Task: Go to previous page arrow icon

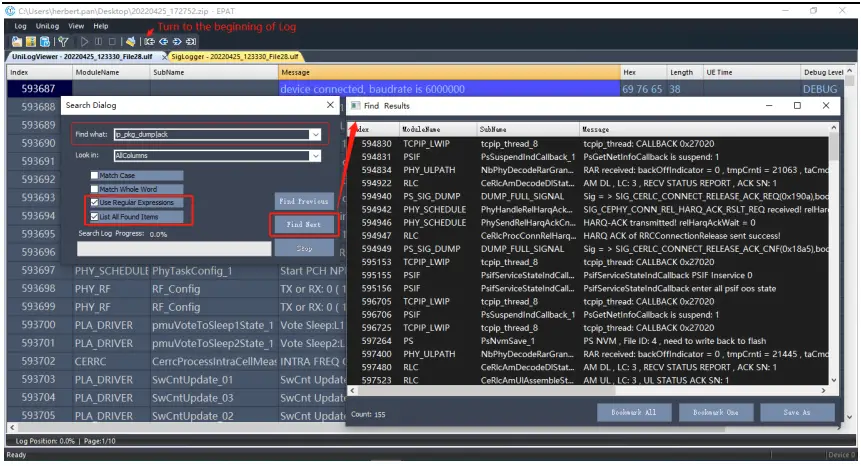Action: tap(163, 42)
